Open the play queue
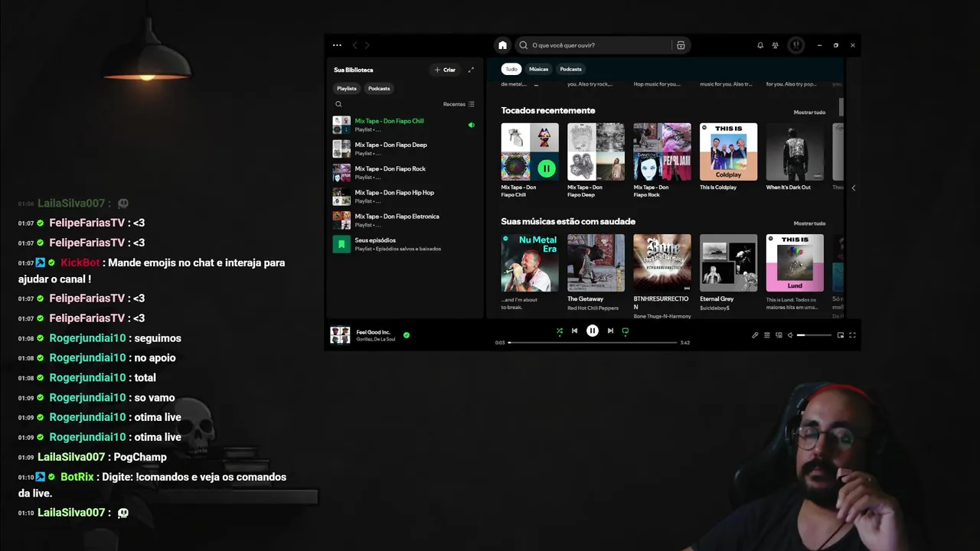The height and width of the screenshot is (551, 980). click(x=767, y=335)
